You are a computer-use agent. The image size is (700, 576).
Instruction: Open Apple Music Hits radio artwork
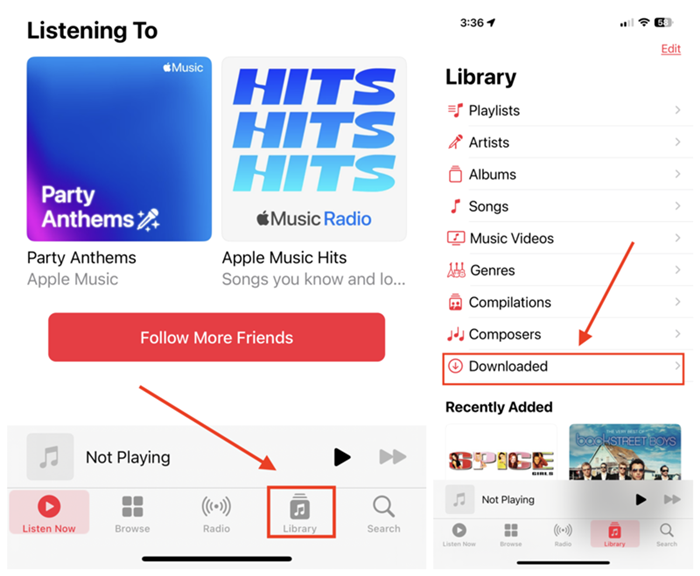tap(314, 149)
